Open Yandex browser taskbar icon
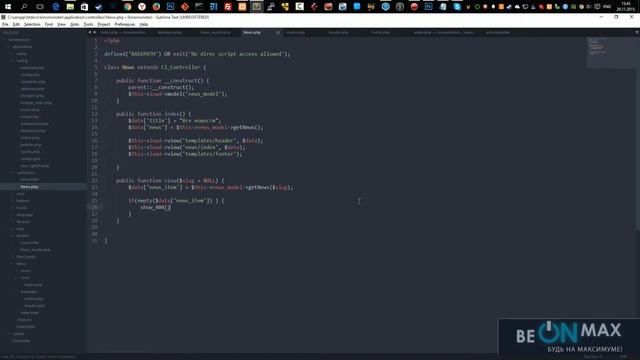Image resolution: width=640 pixels, height=360 pixels. 142,7
